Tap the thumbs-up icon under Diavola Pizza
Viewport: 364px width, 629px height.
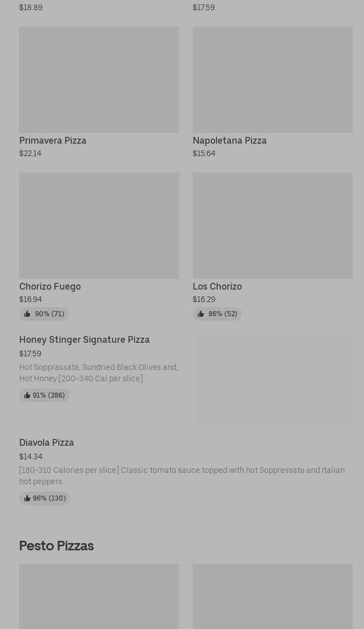pos(27,498)
